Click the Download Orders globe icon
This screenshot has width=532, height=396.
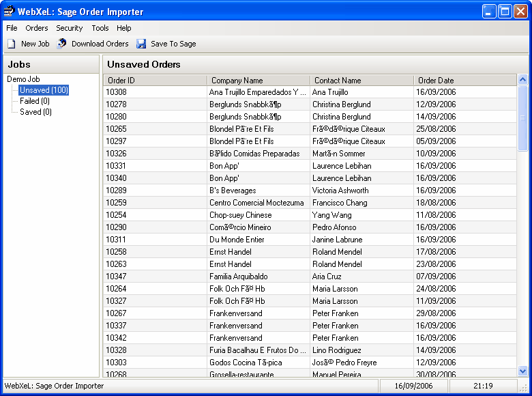pos(62,44)
